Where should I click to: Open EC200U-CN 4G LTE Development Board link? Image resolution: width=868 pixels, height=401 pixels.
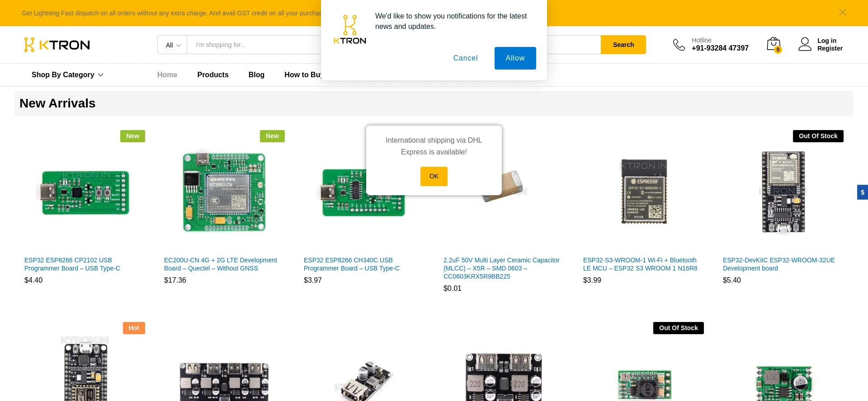click(221, 264)
